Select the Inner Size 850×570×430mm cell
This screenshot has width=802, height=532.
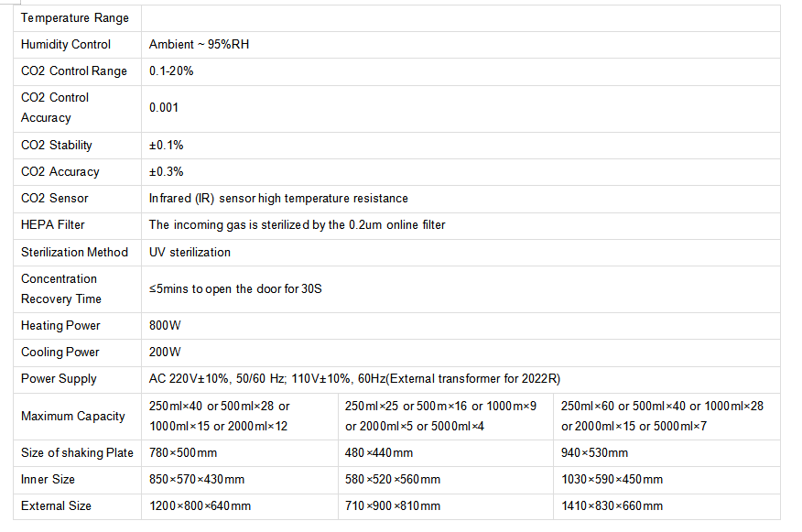(x=239, y=480)
